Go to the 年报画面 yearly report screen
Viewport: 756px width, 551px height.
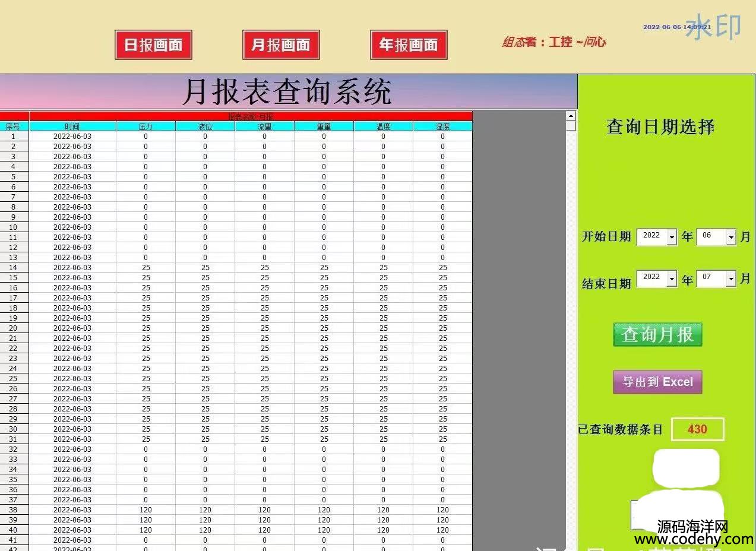coord(409,45)
